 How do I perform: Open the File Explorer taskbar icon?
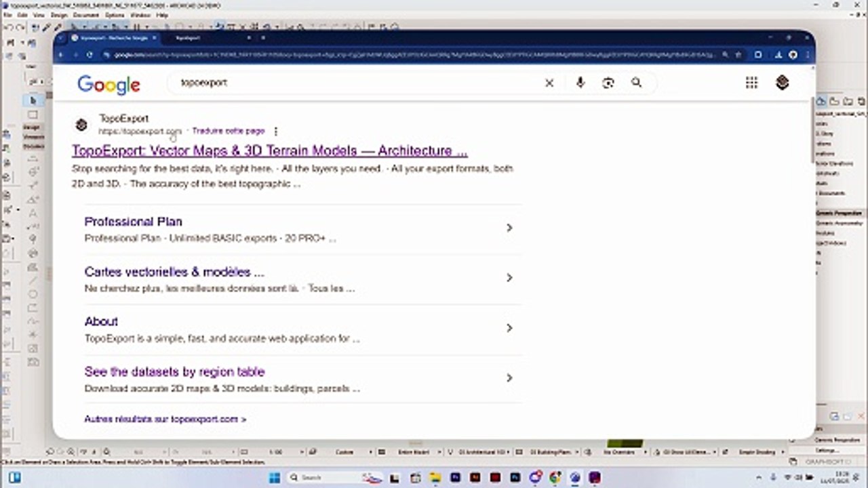[x=434, y=478]
